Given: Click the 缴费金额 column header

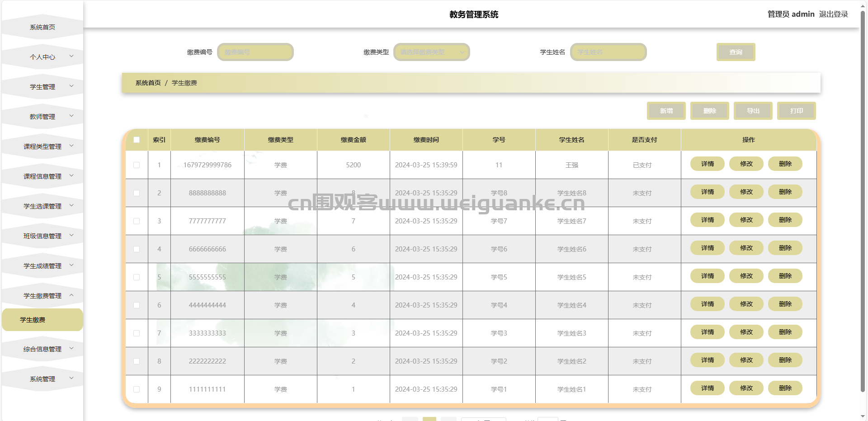Looking at the screenshot, I should [354, 140].
